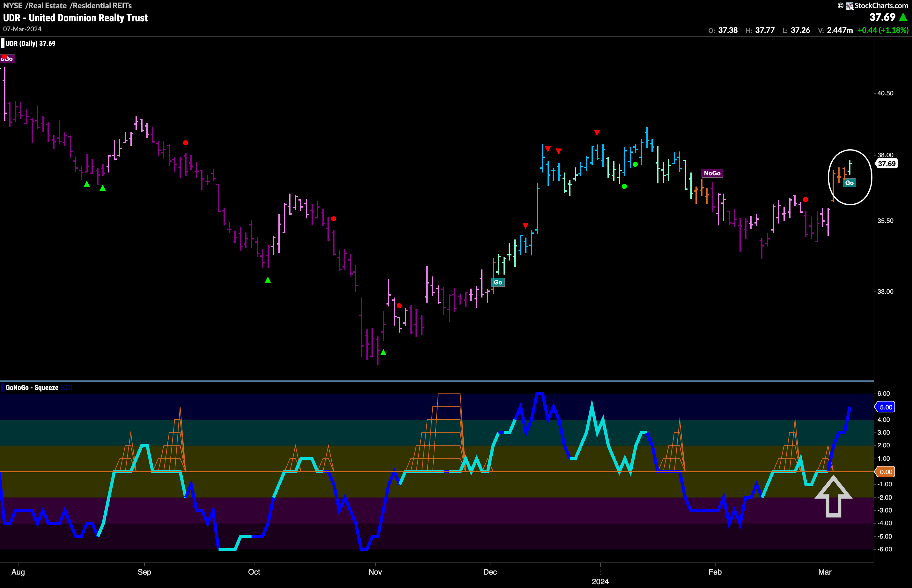This screenshot has height=588, width=912.
Task: Click the second green triangle marker in August
Action: [x=103, y=188]
